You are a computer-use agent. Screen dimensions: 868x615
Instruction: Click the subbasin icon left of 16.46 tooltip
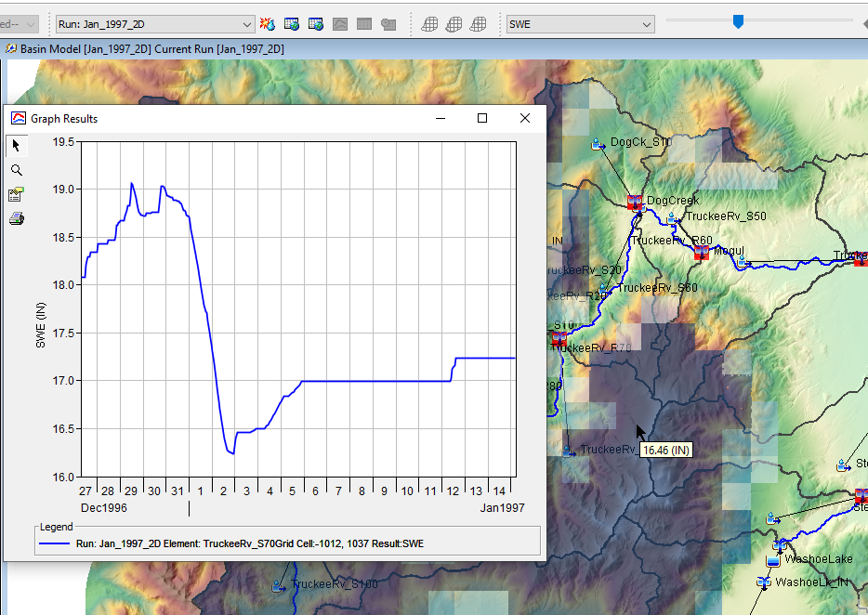[569, 451]
